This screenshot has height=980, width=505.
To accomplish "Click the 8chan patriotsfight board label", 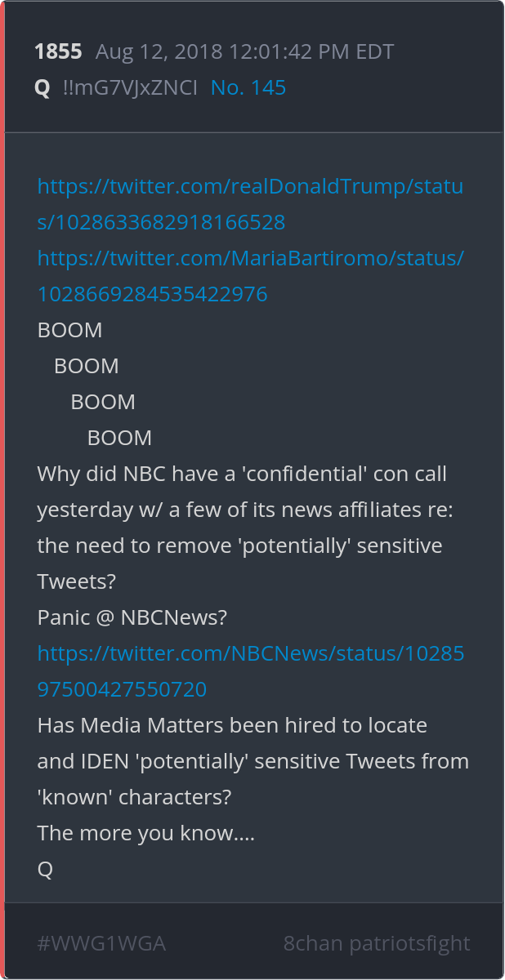I will pyautogui.click(x=377, y=943).
